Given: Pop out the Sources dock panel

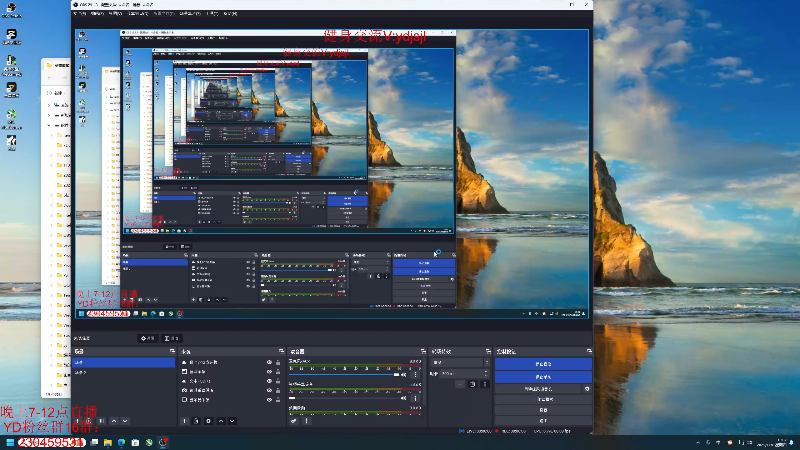Looking at the screenshot, I should tap(281, 352).
